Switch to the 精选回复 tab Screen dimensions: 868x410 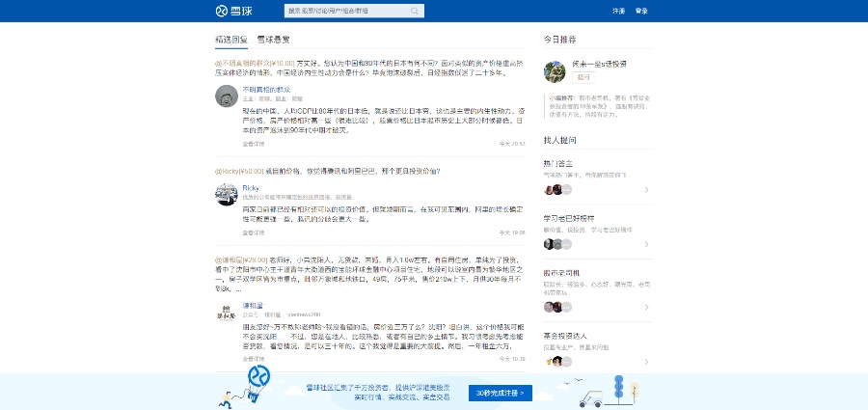click(231, 40)
